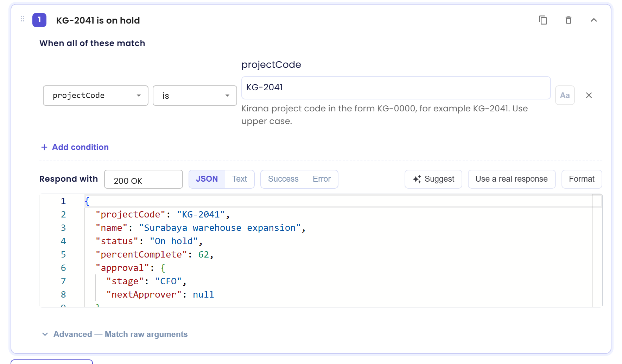Click Use a real response
Screen dimensions: 622x364
(512, 179)
